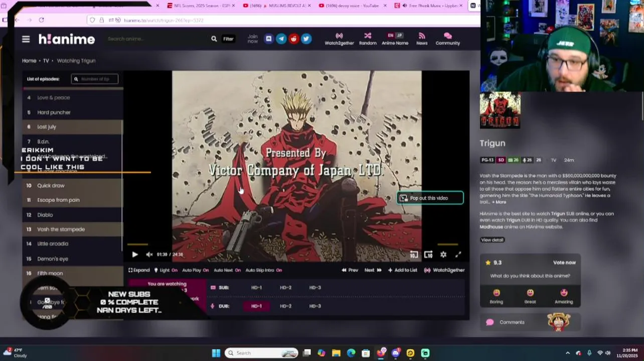Screen dimensions: 644x361
Task: Click Add to List below the player
Action: pos(402,270)
